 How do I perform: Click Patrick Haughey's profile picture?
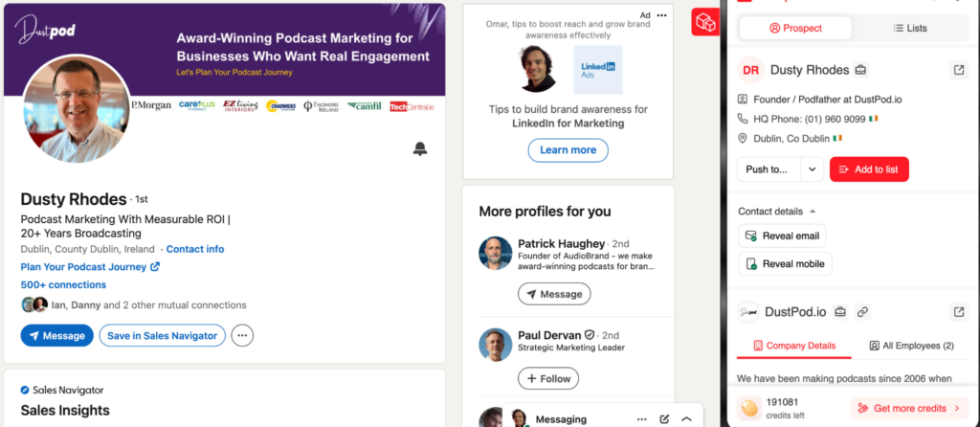click(496, 253)
